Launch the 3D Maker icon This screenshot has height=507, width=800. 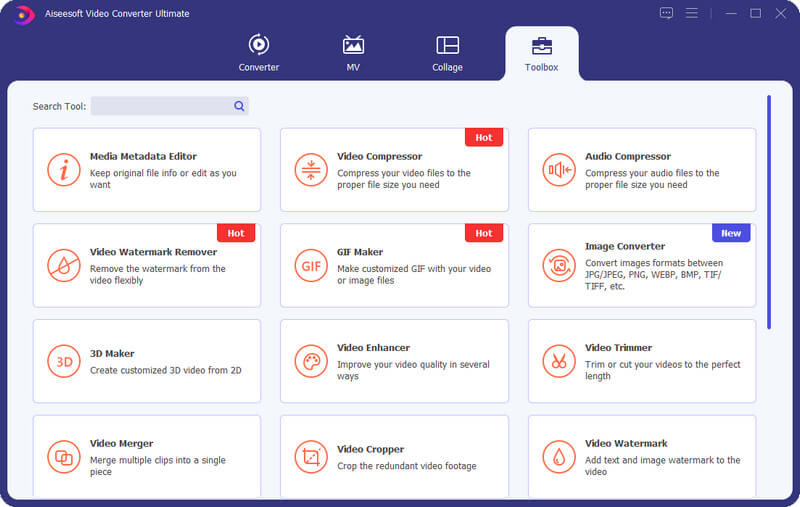coord(64,361)
